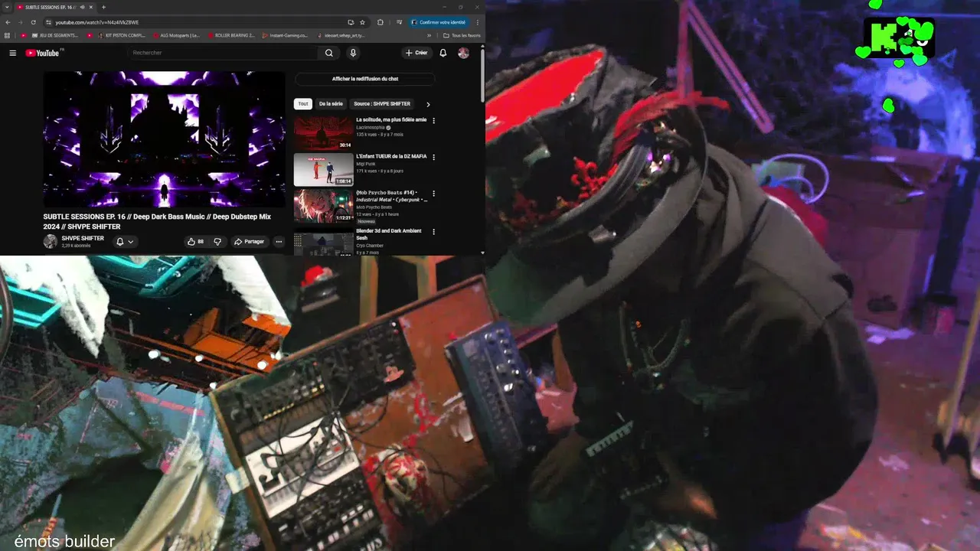Select the Tout filter chip
Screen dimensions: 980x551
tap(303, 104)
